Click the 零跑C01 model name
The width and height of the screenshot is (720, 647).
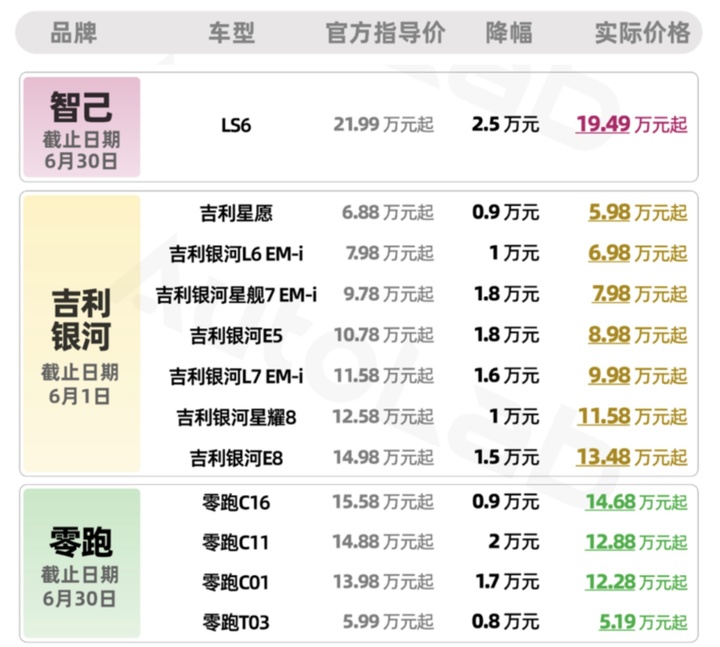click(236, 583)
